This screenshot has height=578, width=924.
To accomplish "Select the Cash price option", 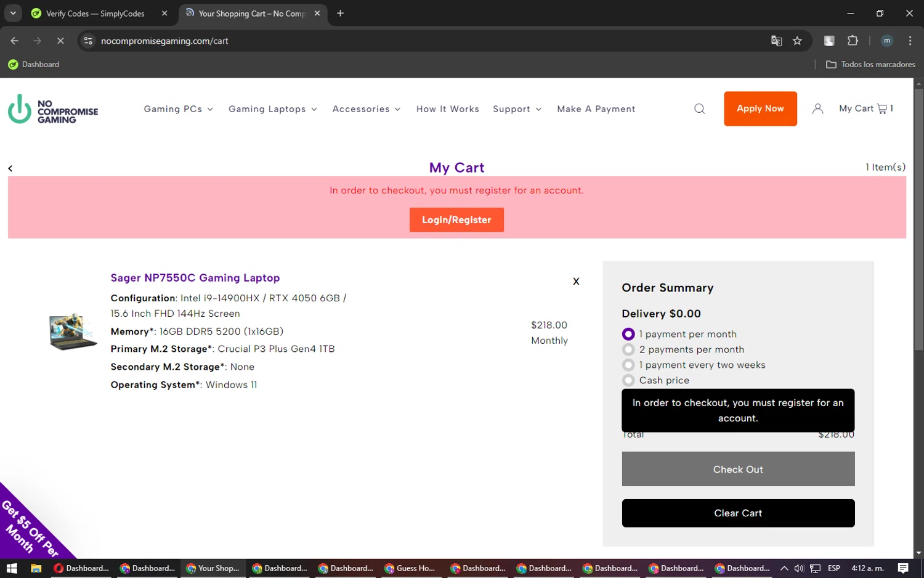I will [628, 380].
